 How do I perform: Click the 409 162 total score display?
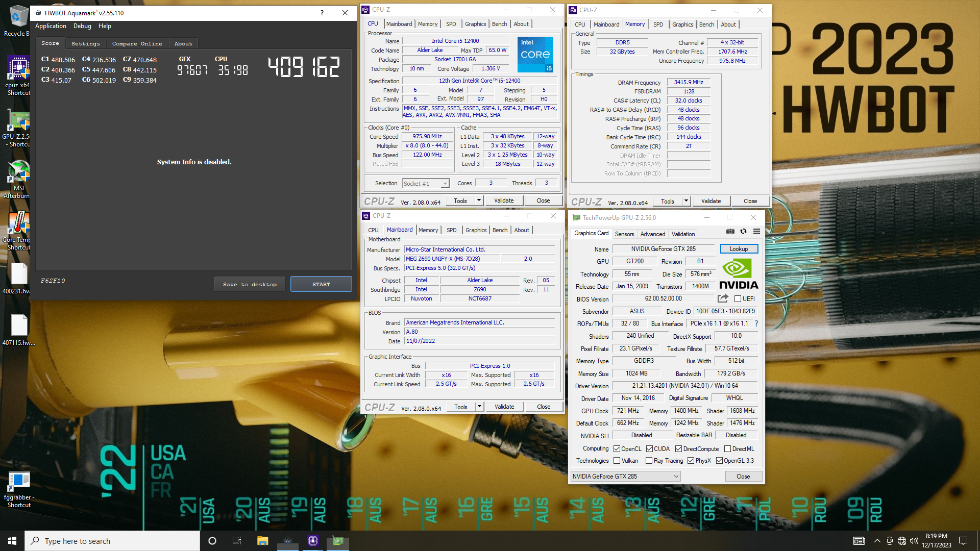304,67
